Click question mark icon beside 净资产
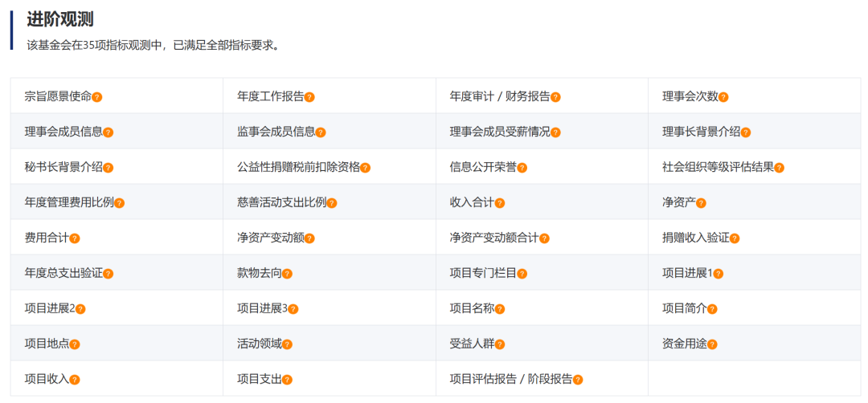 pos(701,203)
